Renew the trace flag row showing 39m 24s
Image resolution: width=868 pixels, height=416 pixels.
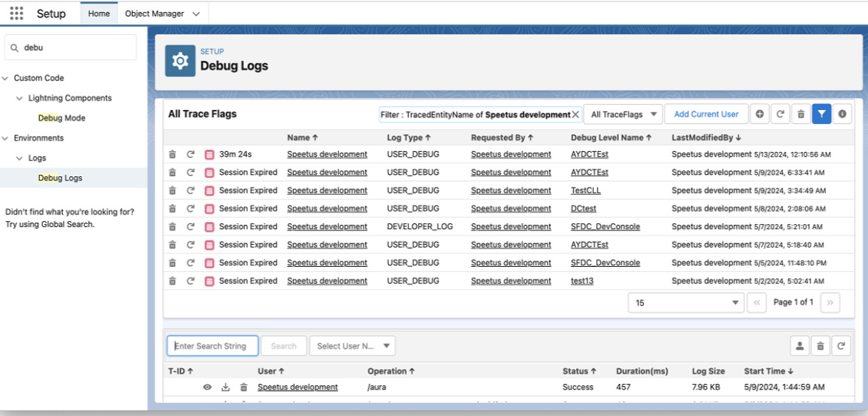tap(191, 154)
